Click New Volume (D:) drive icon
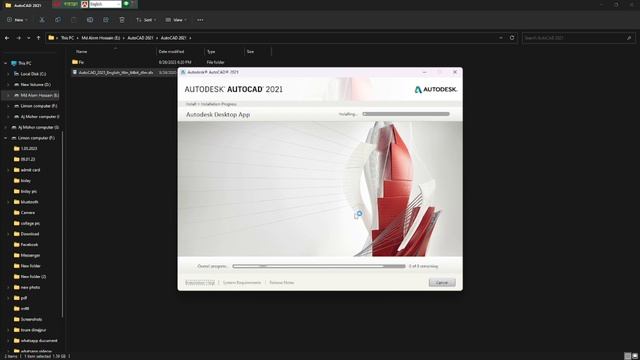This screenshot has width=640, height=360. [x=16, y=84]
